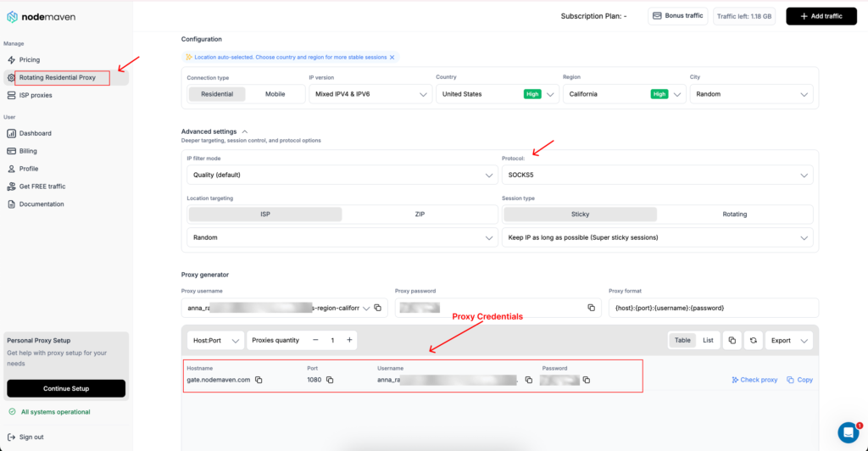Switch to Table view
Viewport: 868px width, 451px height.
pyautogui.click(x=682, y=340)
